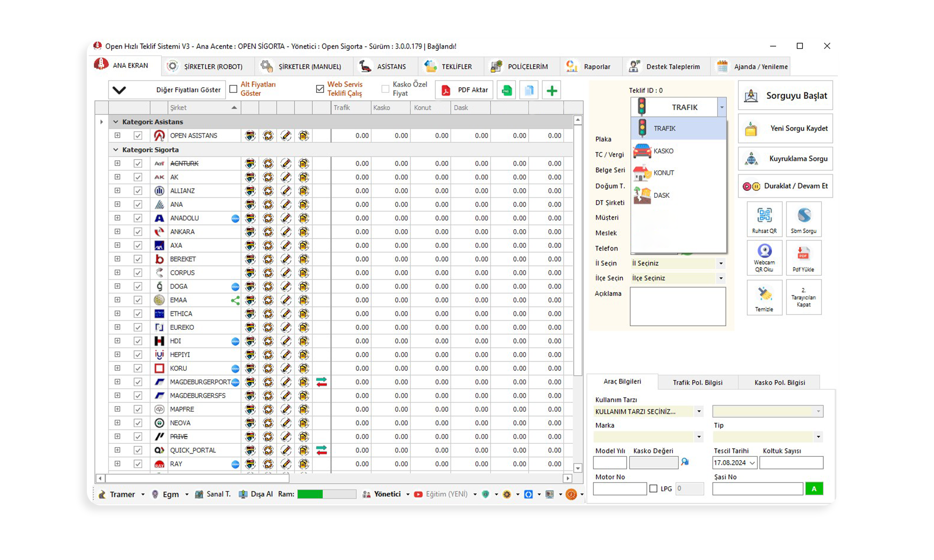Tick the LPG checkbox
Viewport: 934px width, 560px height.
click(653, 489)
